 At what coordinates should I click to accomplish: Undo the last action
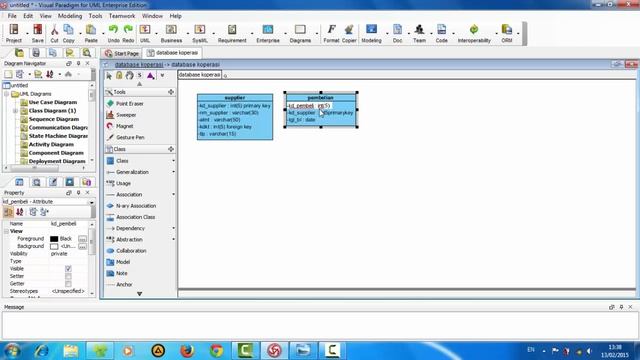113,33
